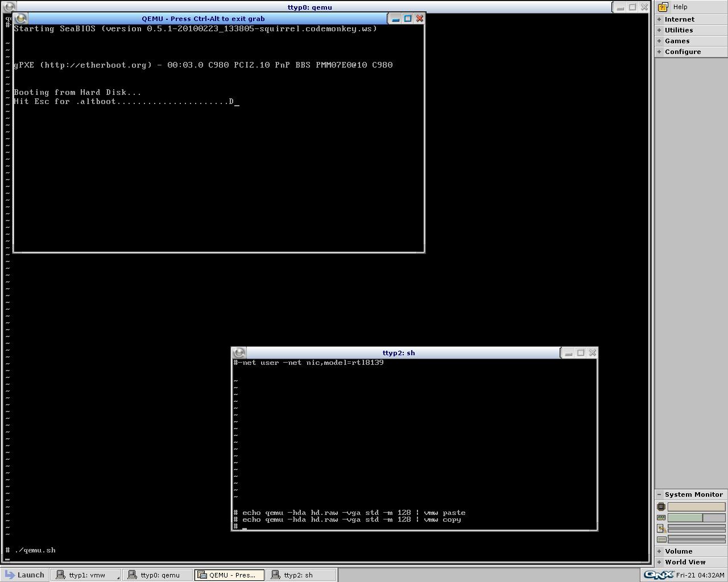
Task: Click the "Starting SeaBIOS" line in QEMU
Action: tap(195, 28)
